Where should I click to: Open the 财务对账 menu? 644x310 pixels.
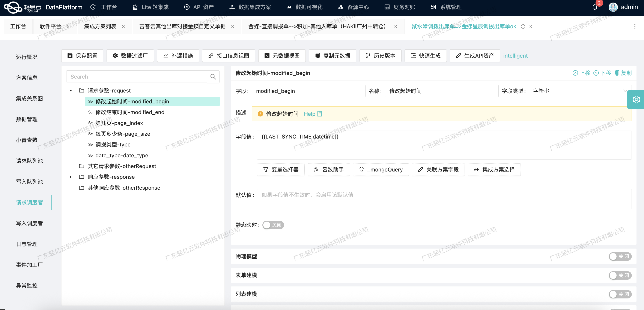click(400, 7)
